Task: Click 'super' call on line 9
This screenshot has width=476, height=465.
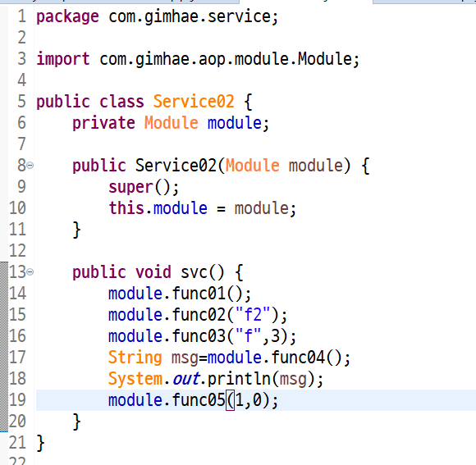Action: tap(130, 187)
